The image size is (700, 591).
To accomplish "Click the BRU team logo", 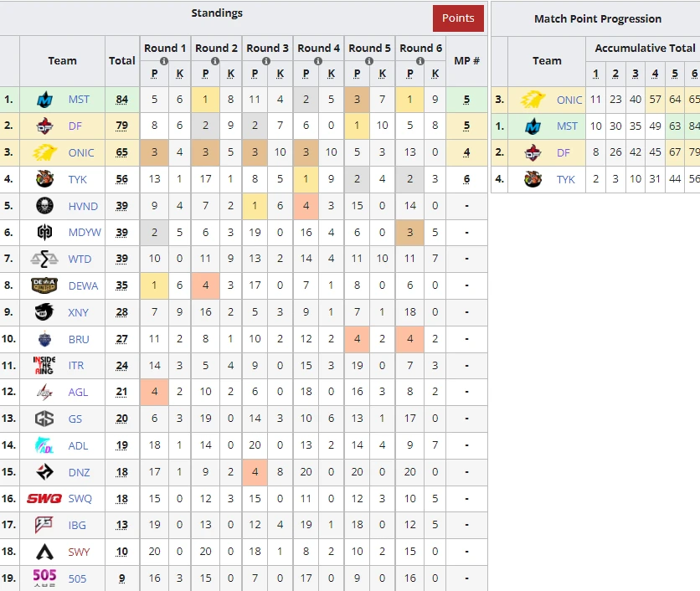I will [x=44, y=339].
